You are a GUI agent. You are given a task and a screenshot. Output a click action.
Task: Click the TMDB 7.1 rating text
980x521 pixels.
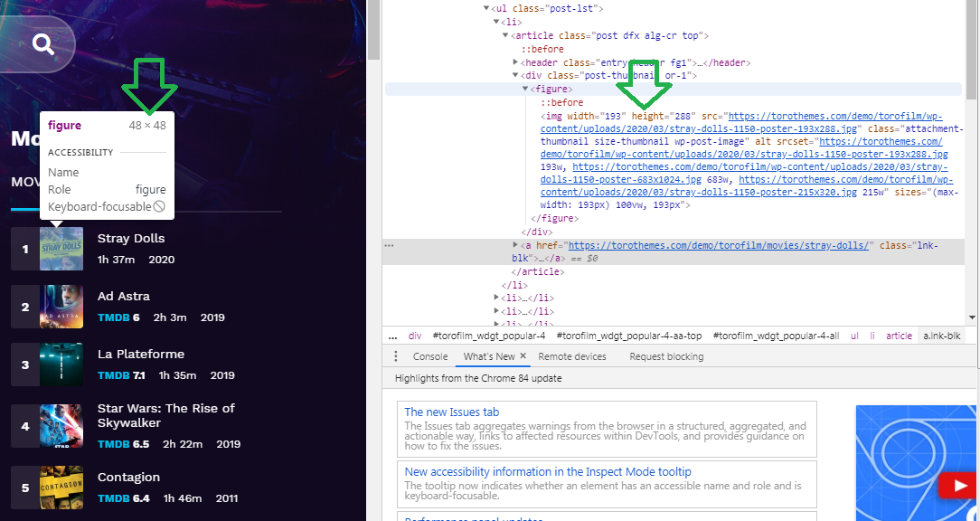(x=121, y=375)
